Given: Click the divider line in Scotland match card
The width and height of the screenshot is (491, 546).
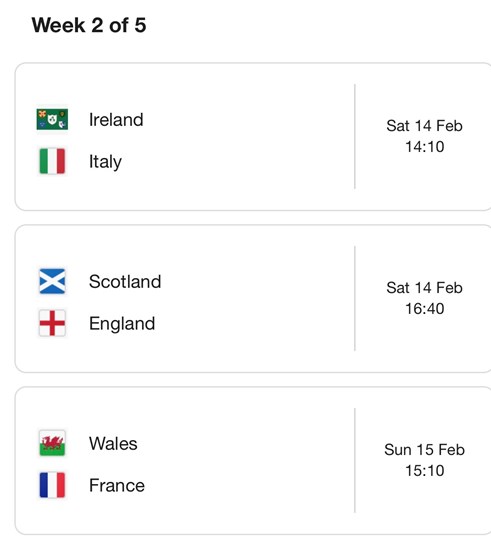Looking at the screenshot, I should coord(355,298).
